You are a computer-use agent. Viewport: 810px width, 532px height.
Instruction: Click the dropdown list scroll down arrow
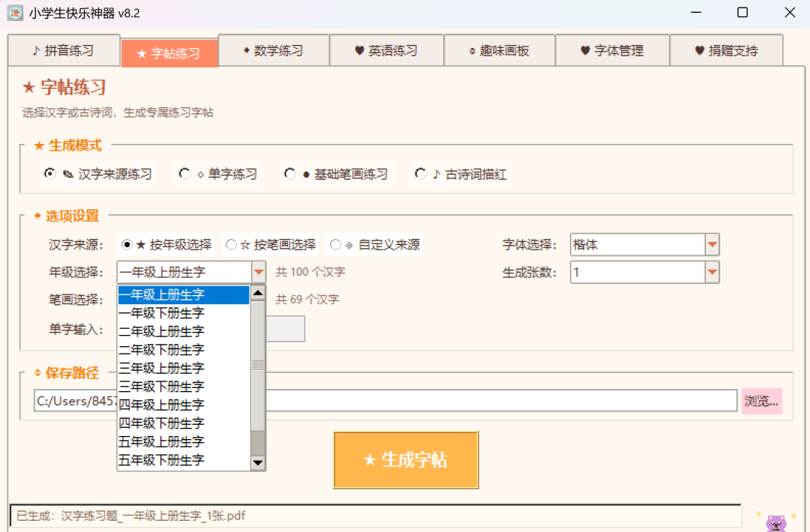click(x=258, y=462)
